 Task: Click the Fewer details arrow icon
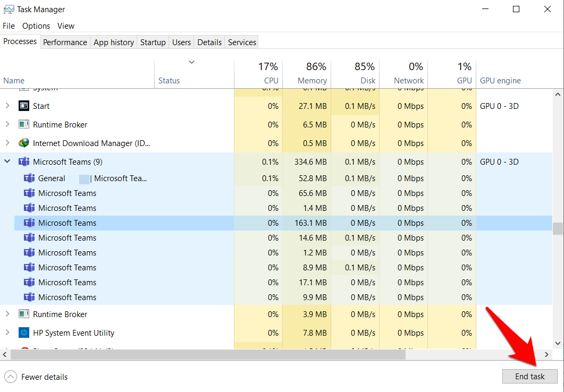click(x=10, y=377)
